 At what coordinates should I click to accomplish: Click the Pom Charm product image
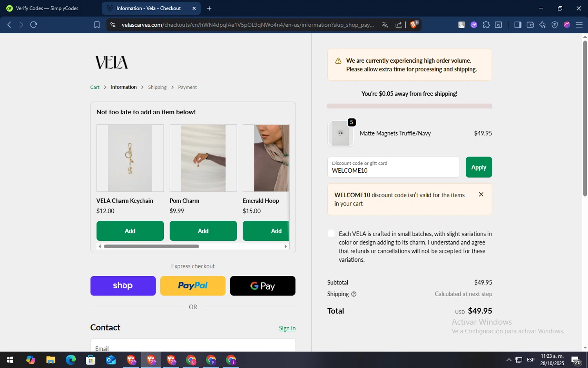coord(203,158)
